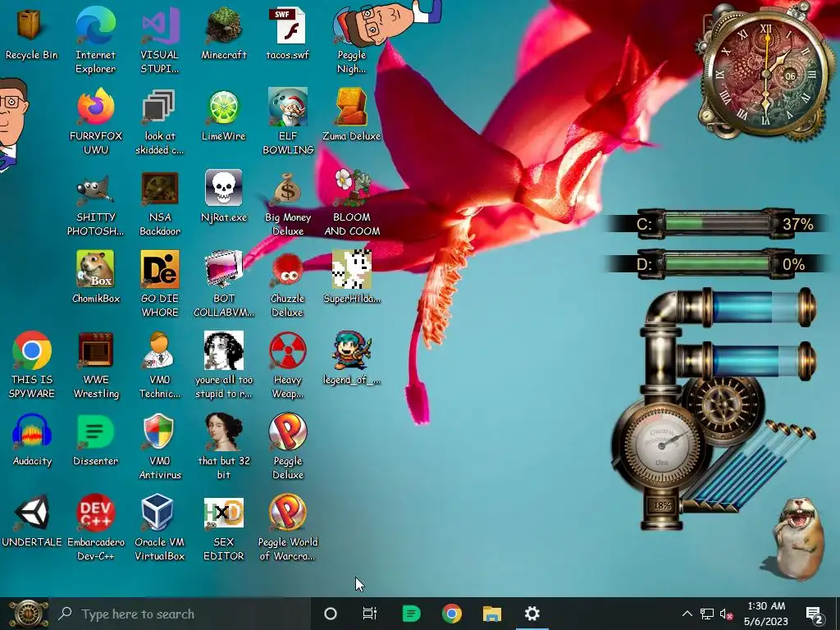Select the WWE Wrestling desktop icon
The height and width of the screenshot is (630, 840).
[x=95, y=364]
